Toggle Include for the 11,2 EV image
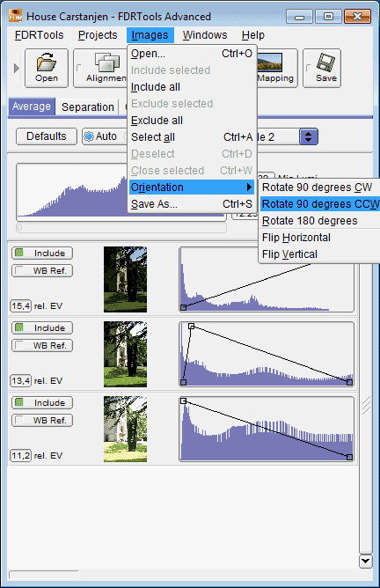Viewport: 380px width, 588px height. click(42, 403)
